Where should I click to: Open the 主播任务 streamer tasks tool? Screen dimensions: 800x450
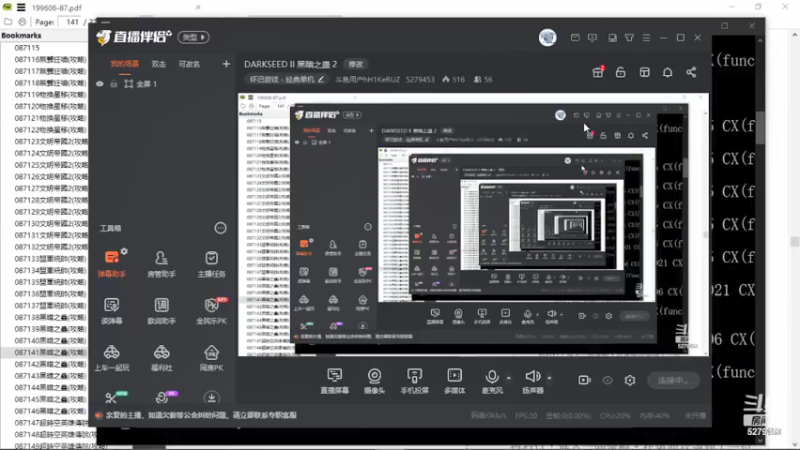pyautogui.click(x=211, y=264)
